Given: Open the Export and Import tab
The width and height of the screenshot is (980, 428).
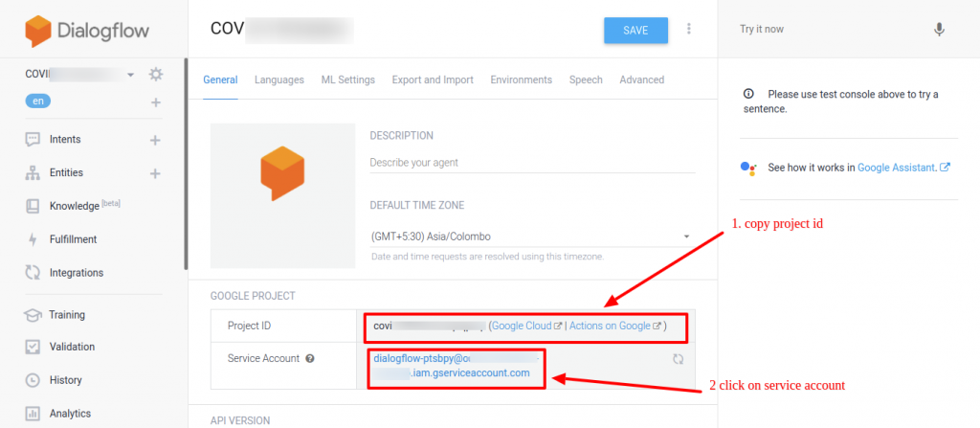Looking at the screenshot, I should (x=433, y=79).
